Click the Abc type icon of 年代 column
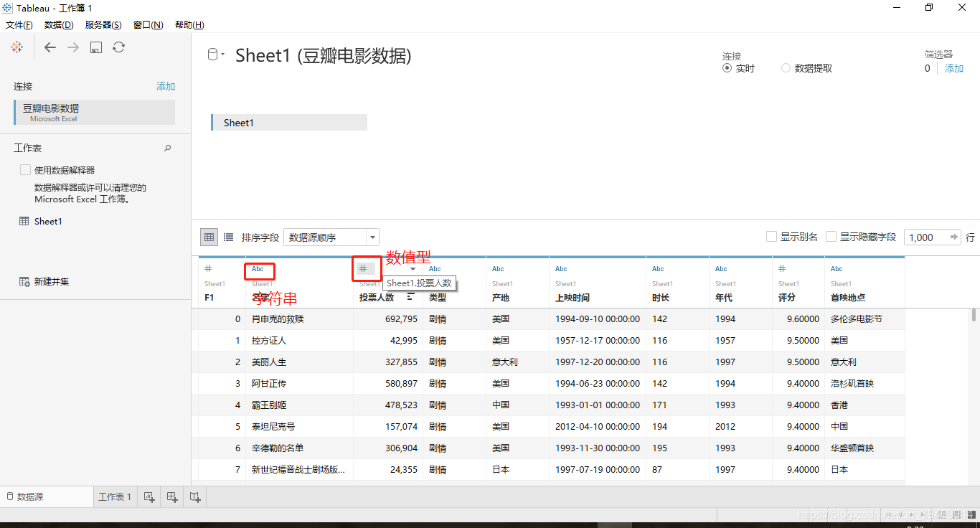The width and height of the screenshot is (980, 528). click(721, 269)
